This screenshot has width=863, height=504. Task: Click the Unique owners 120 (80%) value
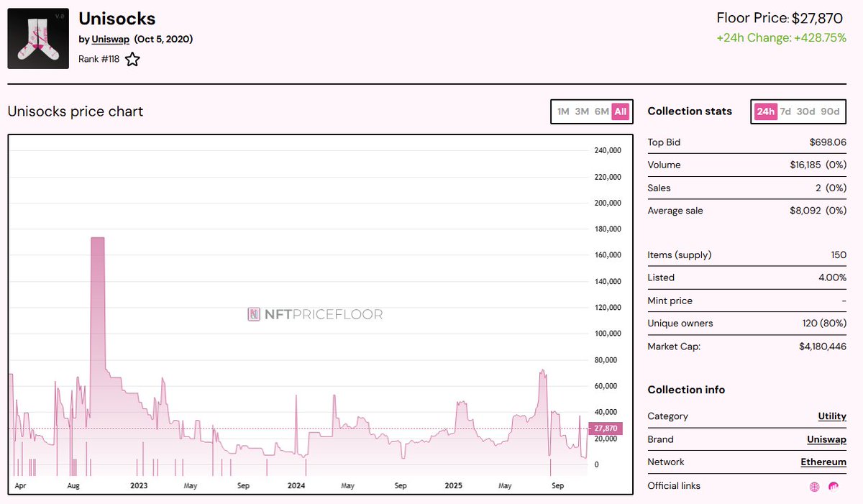coord(824,324)
